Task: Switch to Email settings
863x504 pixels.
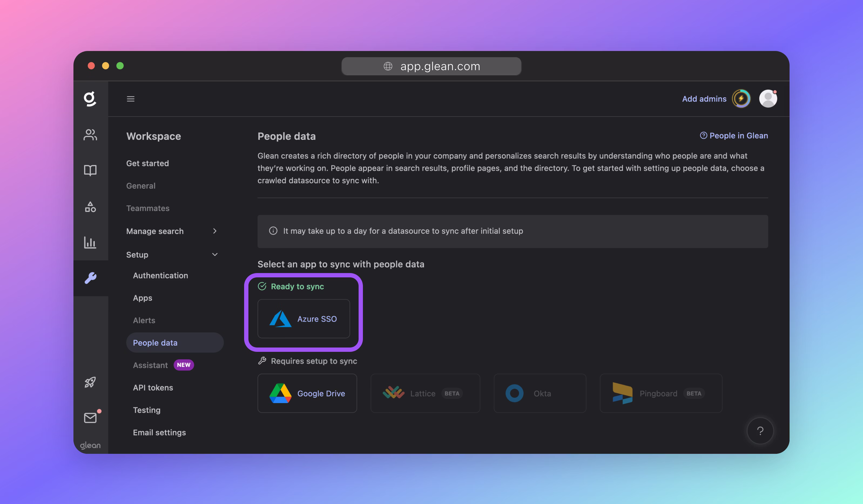Action: 159,432
